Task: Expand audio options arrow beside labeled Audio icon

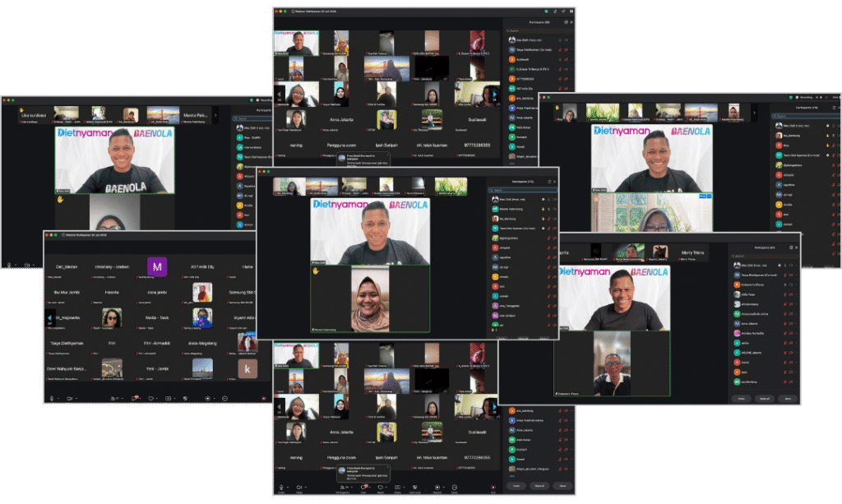Action: (x=288, y=488)
